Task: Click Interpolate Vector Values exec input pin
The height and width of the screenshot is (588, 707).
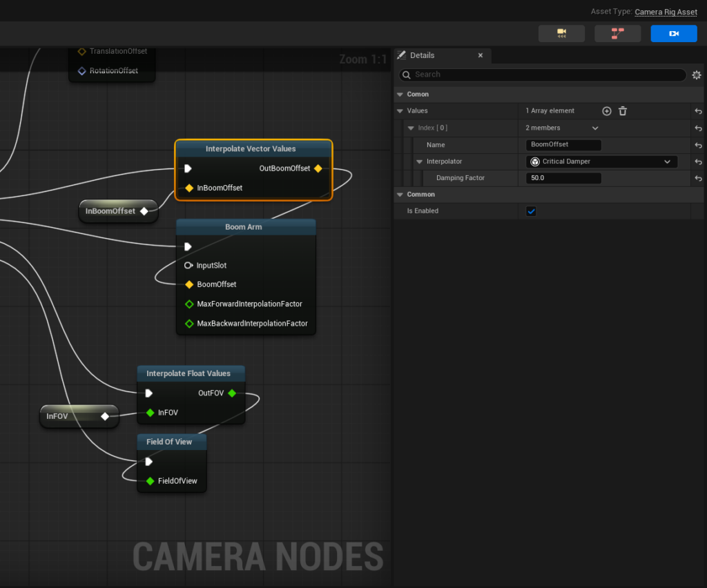Action: 188,168
